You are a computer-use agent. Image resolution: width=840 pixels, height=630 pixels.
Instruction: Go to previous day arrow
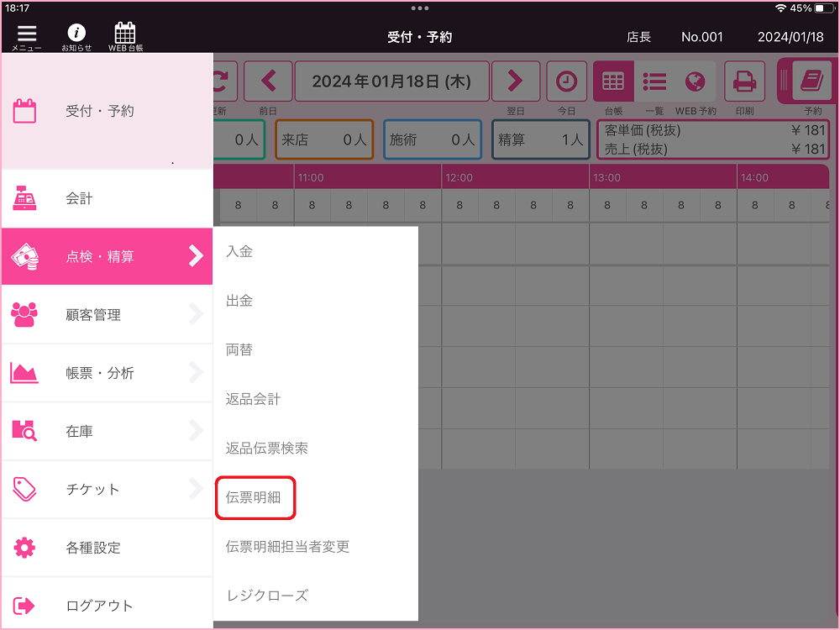point(268,81)
